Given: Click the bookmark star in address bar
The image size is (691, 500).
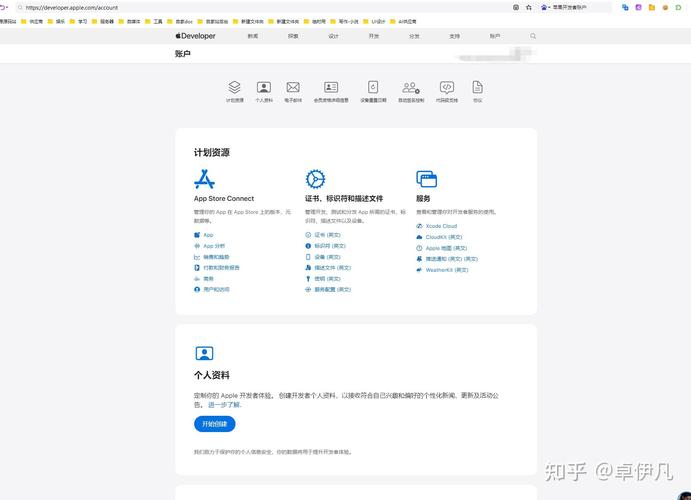Looking at the screenshot, I should click(x=529, y=7).
